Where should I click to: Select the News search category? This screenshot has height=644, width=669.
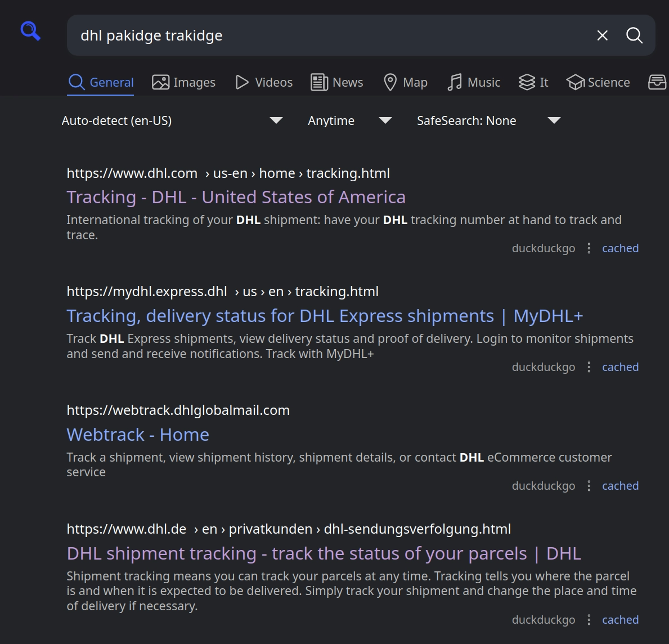pyautogui.click(x=336, y=82)
